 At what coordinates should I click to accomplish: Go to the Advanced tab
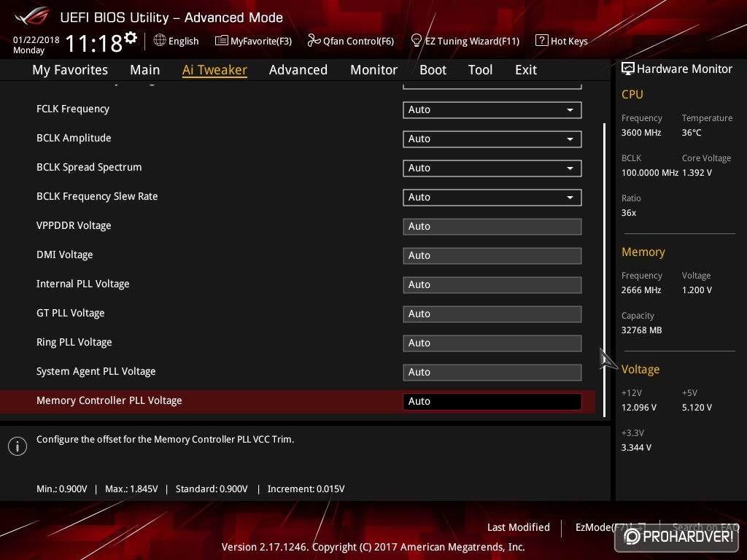click(x=298, y=70)
